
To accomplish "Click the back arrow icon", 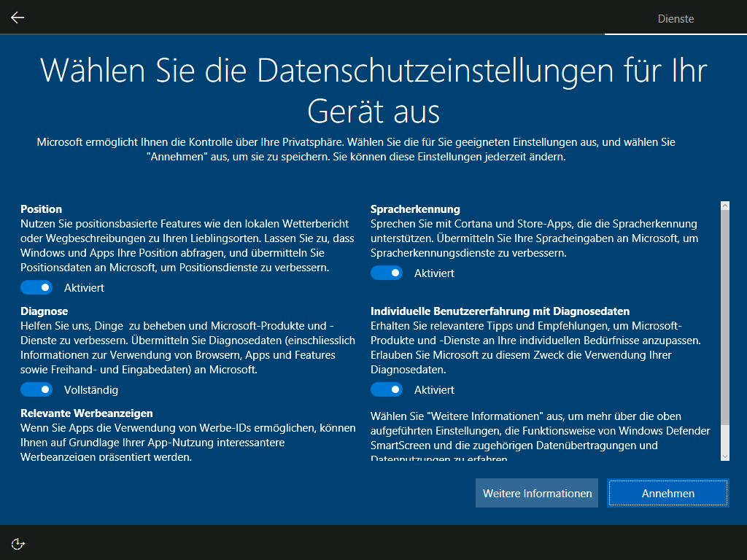I will tap(17, 17).
